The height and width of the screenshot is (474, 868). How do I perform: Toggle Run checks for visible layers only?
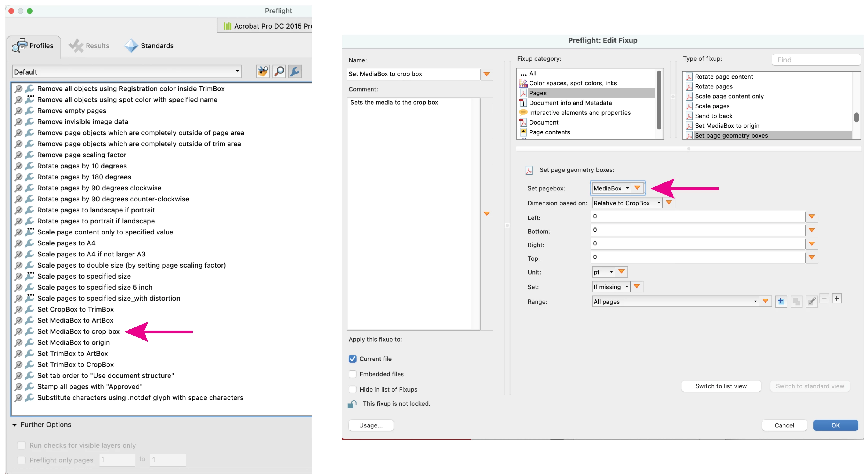pyautogui.click(x=21, y=445)
